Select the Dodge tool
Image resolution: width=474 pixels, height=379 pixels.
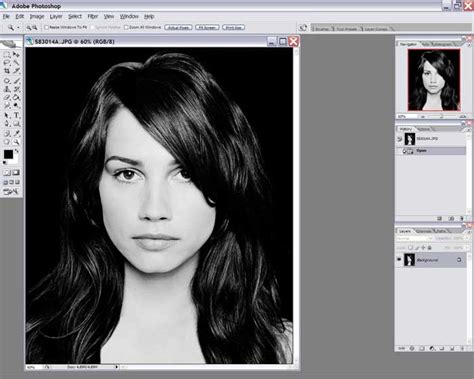(x=16, y=106)
